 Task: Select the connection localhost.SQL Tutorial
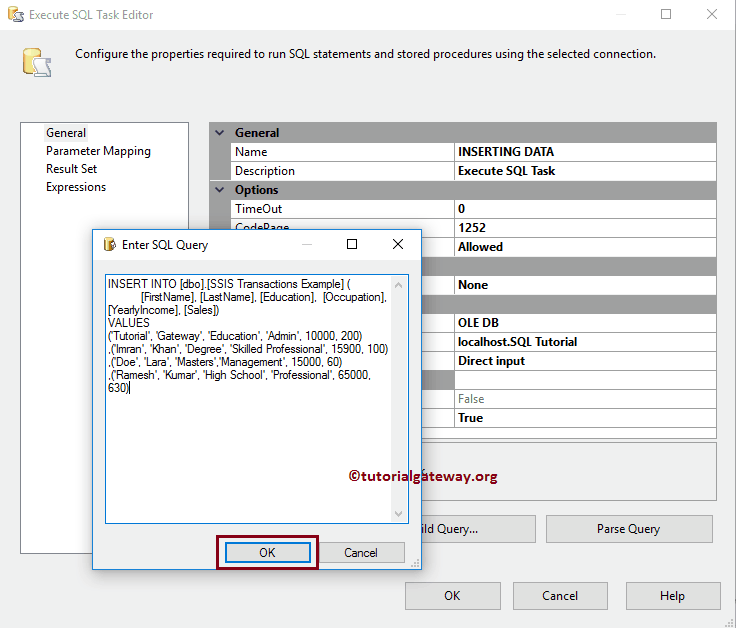point(585,342)
